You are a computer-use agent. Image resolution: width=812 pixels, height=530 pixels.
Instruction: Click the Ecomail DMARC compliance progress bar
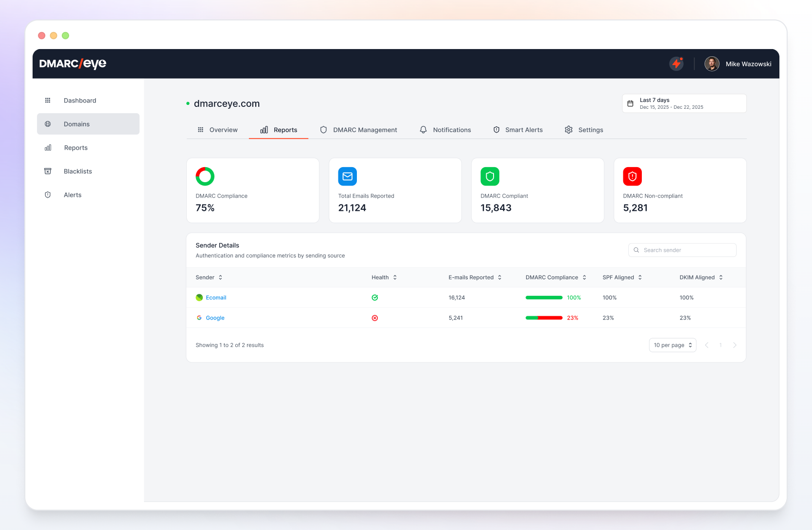pos(544,298)
